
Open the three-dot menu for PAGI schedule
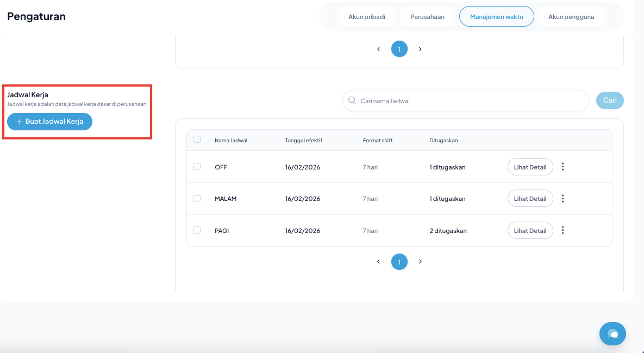tap(562, 230)
